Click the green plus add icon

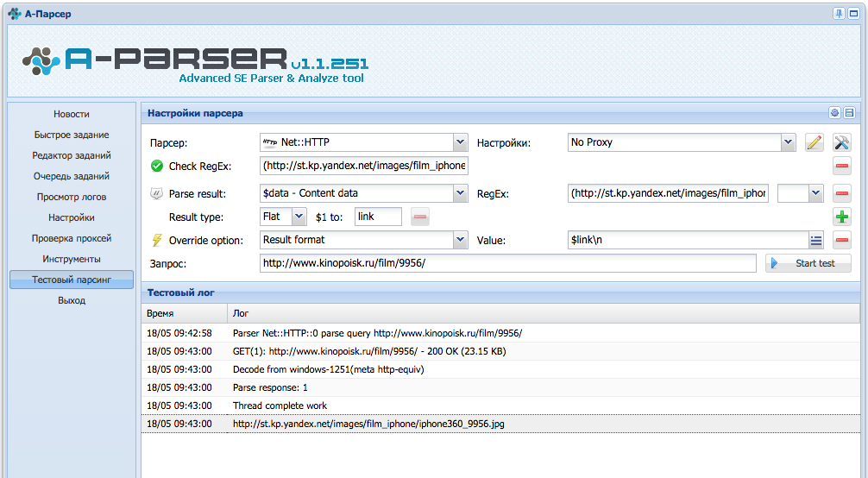point(842,217)
